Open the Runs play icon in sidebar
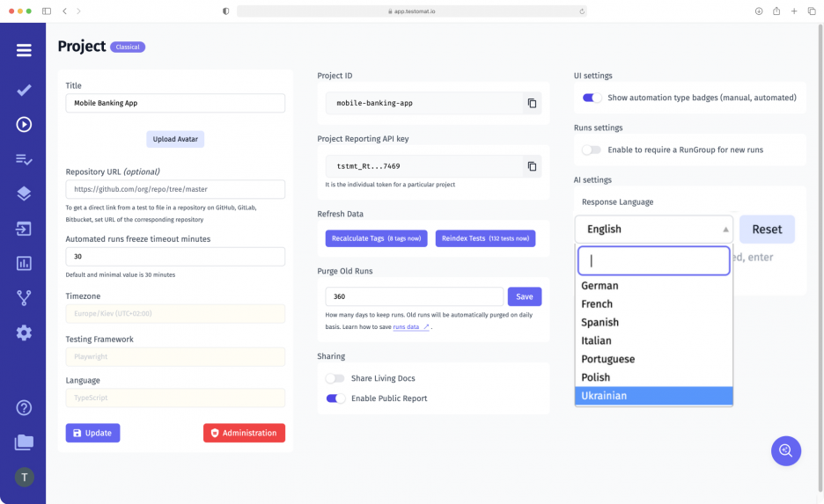This screenshot has width=824, height=504. (24, 124)
